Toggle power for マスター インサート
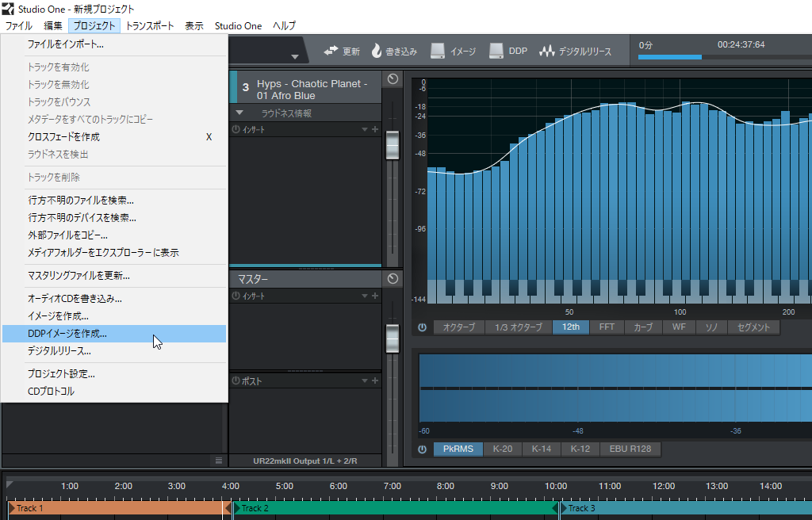 tap(236, 296)
